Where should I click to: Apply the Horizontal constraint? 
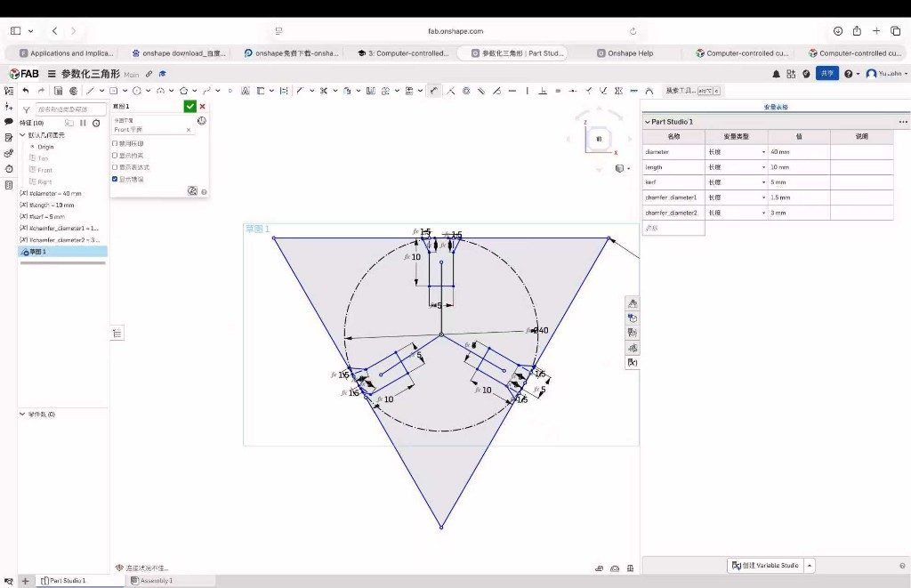pyautogui.click(x=512, y=91)
